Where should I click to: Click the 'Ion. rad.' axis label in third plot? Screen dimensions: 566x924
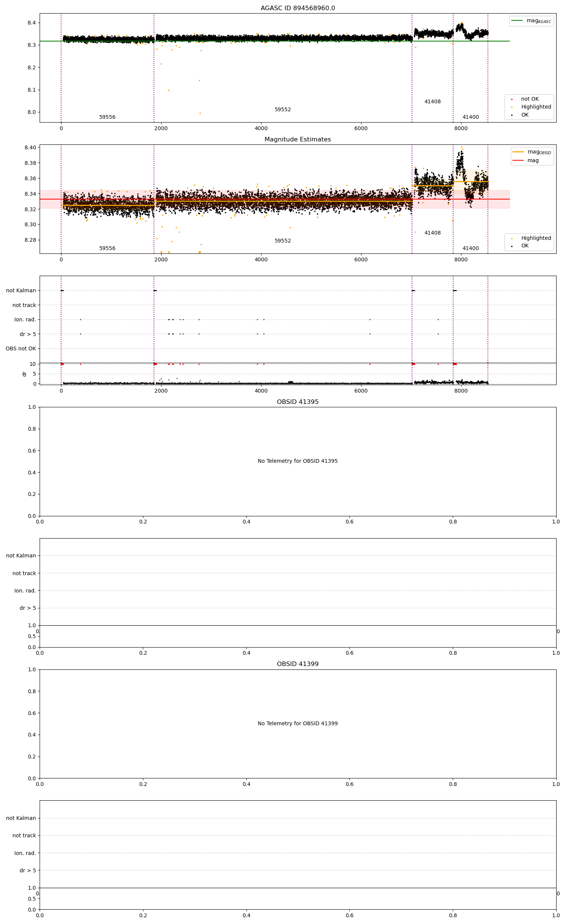pyautogui.click(x=25, y=320)
